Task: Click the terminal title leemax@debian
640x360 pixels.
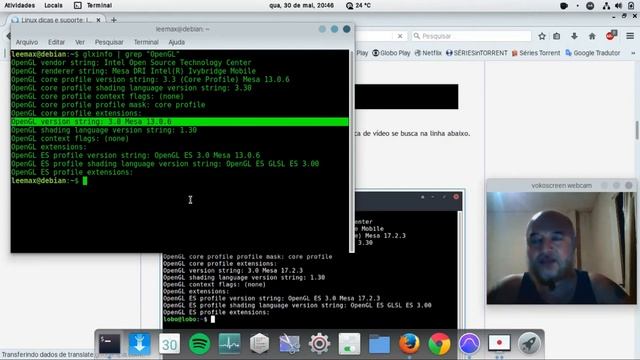Action: (x=182, y=29)
